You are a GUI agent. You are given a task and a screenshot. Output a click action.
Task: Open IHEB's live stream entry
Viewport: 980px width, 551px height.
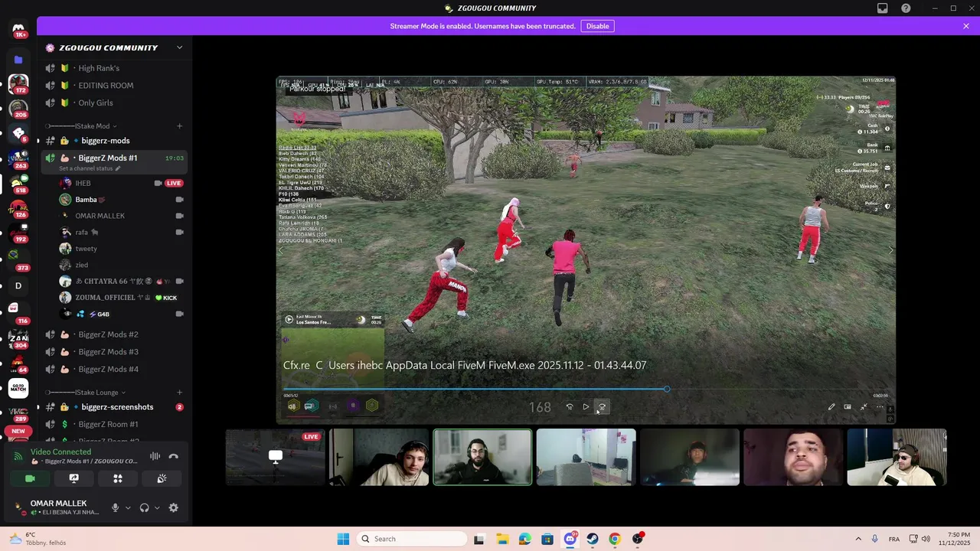tap(120, 183)
